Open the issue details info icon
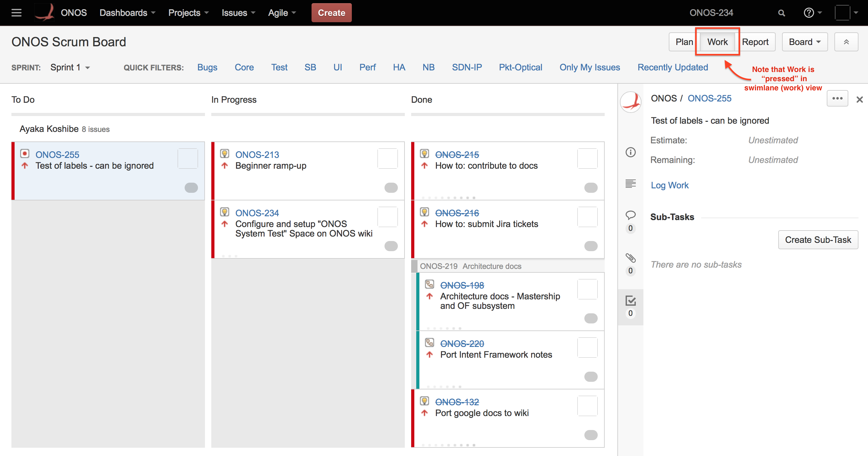The height and width of the screenshot is (456, 868). tap(630, 152)
